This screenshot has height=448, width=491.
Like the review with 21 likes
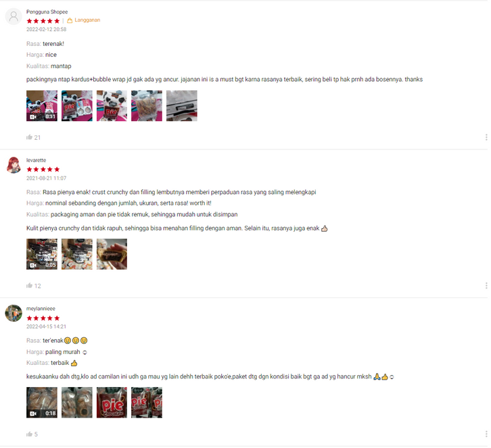(x=30, y=137)
